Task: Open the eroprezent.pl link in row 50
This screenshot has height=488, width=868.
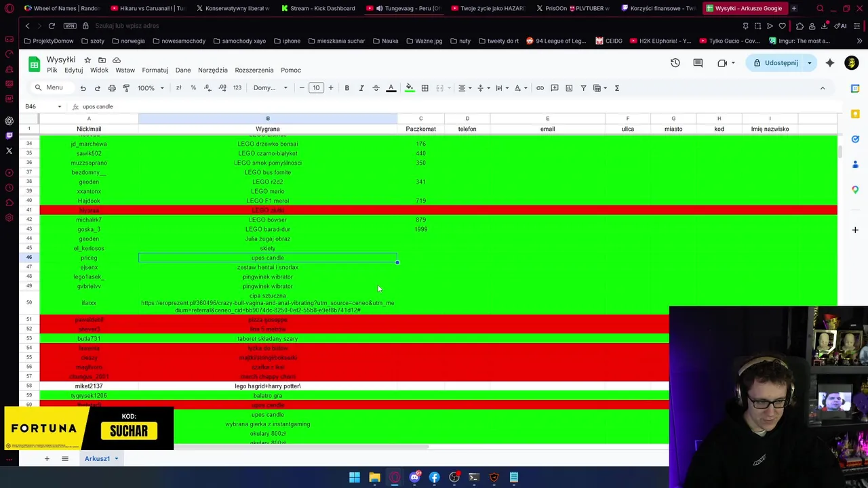Action: point(267,306)
